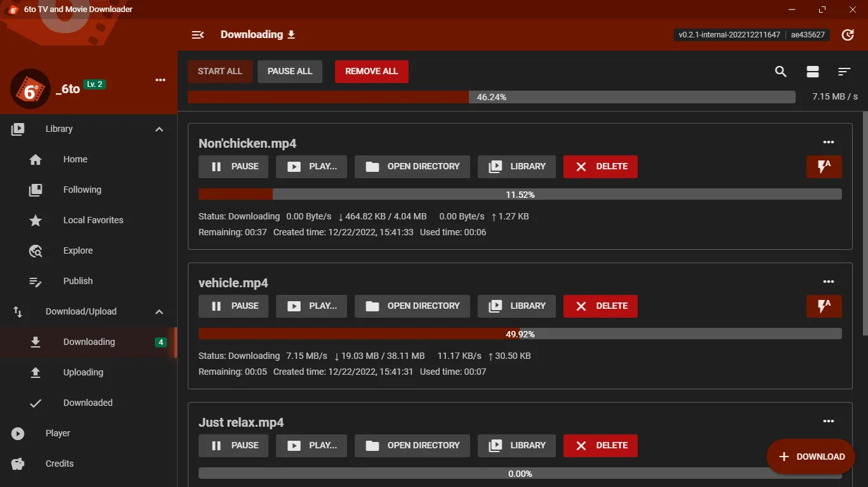
Task: Play vehicle.mp4 while downloading
Action: pyautogui.click(x=312, y=306)
